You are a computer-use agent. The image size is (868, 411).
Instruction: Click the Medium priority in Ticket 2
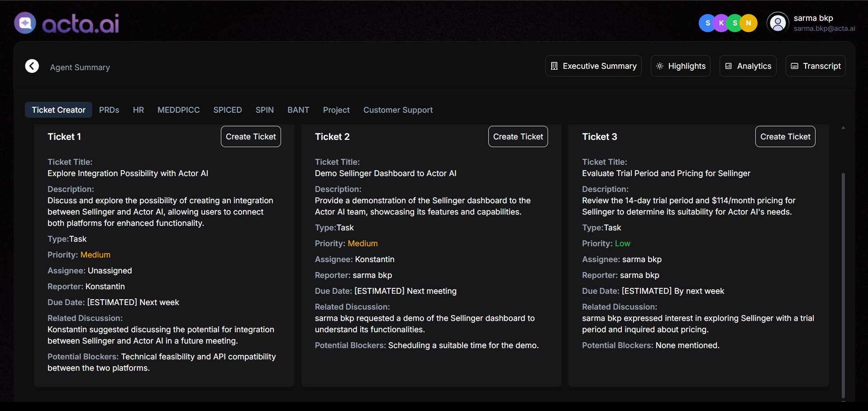[x=362, y=244]
